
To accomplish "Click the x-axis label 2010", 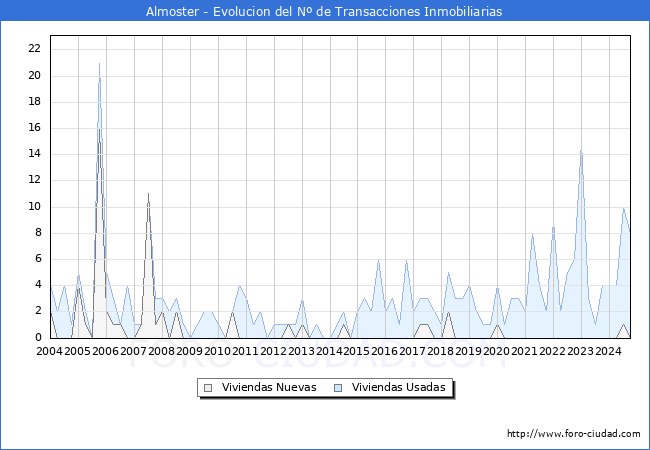I will coord(217,351).
